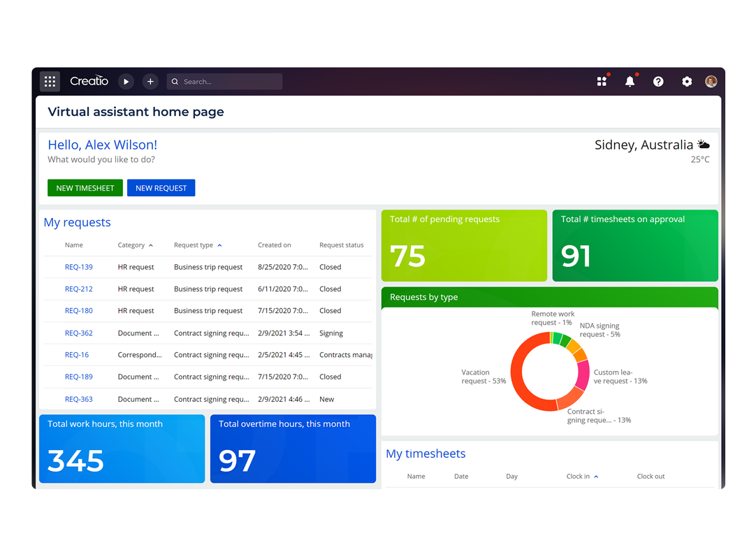Screen dimensions: 756x559
Task: Select the My timesheets section header
Action: [426, 453]
